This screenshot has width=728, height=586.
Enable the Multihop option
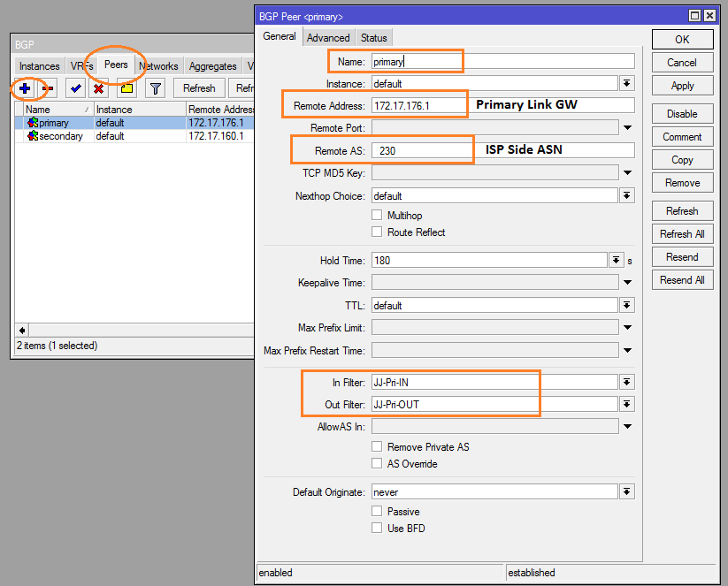(x=377, y=215)
